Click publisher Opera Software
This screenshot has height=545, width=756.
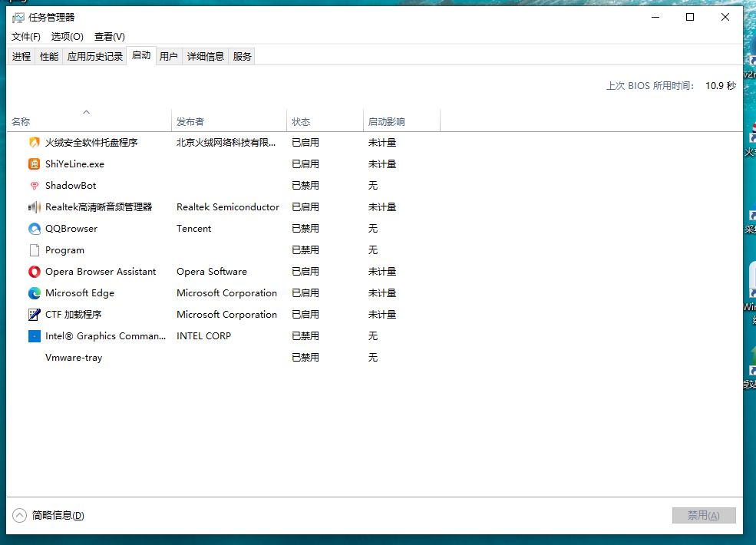coord(212,272)
